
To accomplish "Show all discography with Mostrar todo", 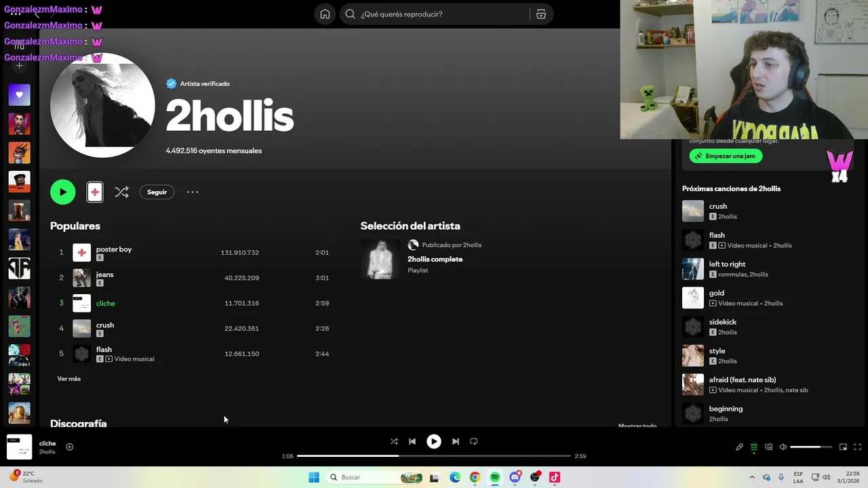I will [637, 425].
